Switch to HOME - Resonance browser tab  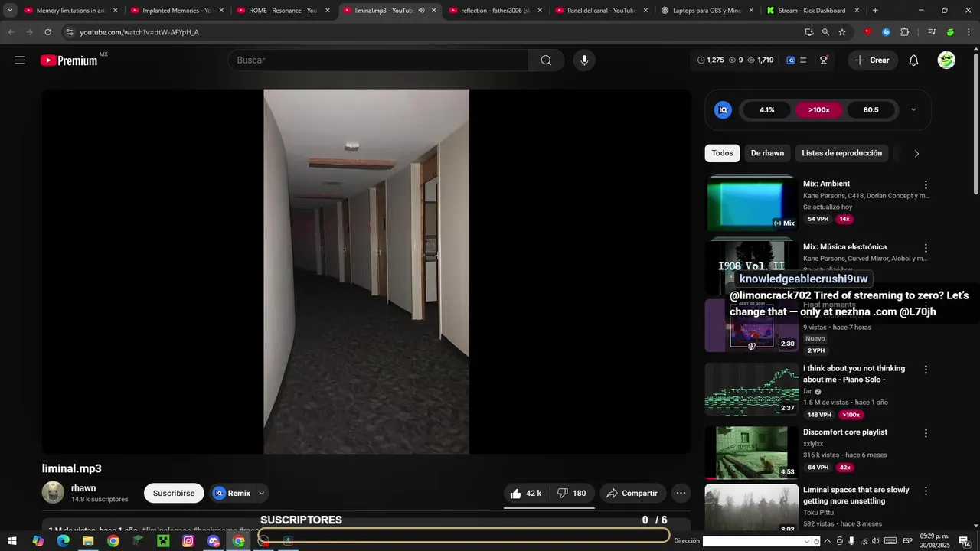tap(283, 11)
